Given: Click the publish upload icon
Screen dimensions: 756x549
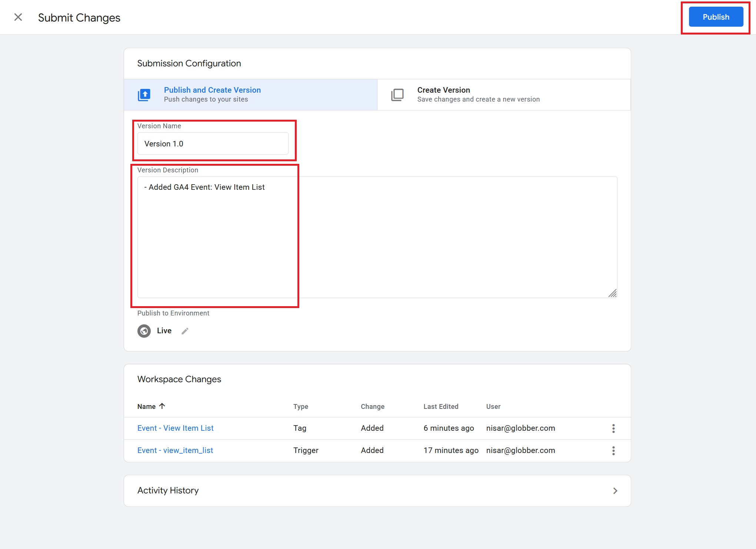Looking at the screenshot, I should click(x=144, y=95).
